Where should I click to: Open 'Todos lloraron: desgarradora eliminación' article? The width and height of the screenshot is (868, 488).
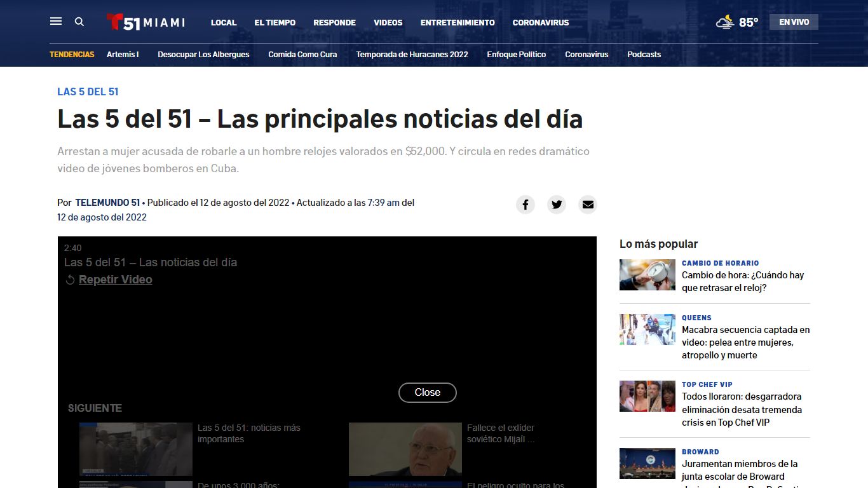(742, 409)
